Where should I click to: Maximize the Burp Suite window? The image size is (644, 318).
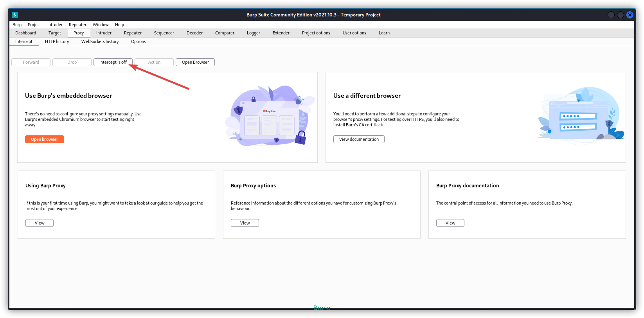621,15
